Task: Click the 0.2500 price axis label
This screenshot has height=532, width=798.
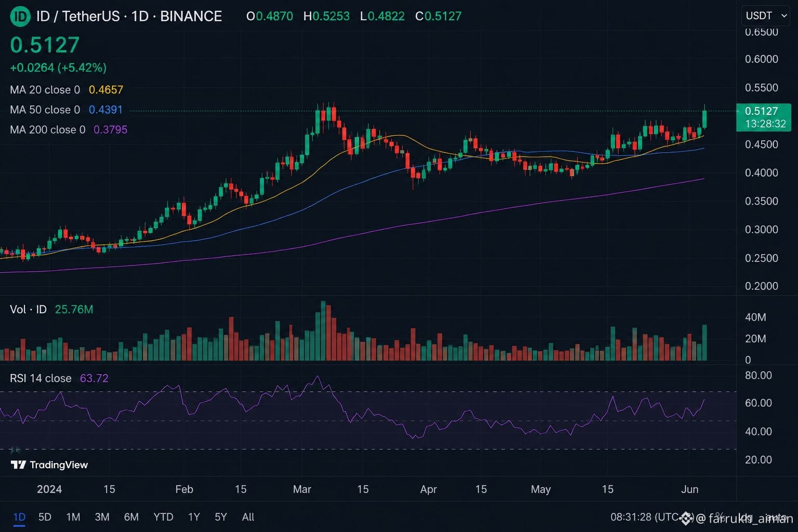Action: (x=762, y=258)
